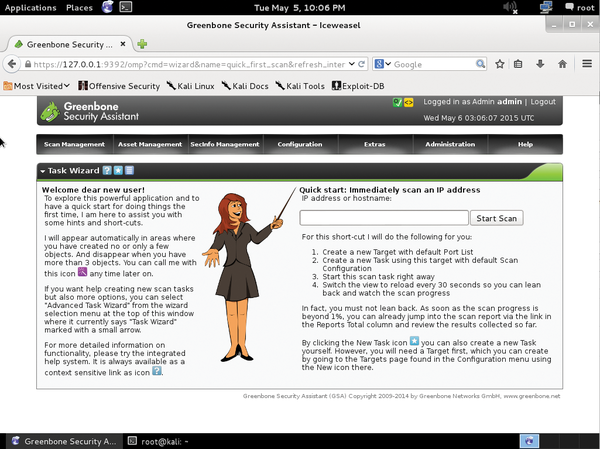Open the Iceweasel hamburger menu
This screenshot has height=449, width=600.
coord(587,64)
